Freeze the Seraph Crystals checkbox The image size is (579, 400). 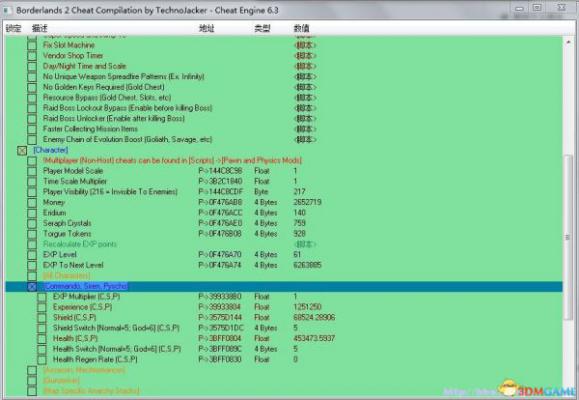pos(32,223)
